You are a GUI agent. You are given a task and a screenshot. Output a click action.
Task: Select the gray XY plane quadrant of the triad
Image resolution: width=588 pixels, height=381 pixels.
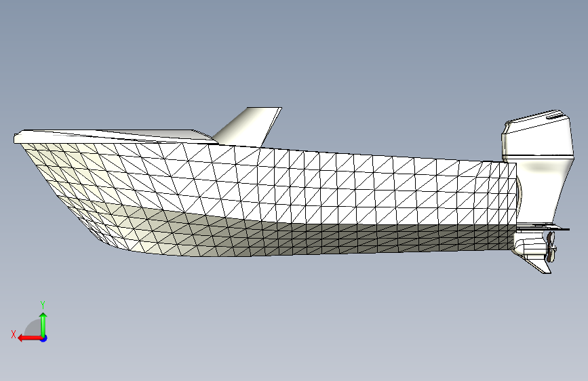(x=33, y=327)
